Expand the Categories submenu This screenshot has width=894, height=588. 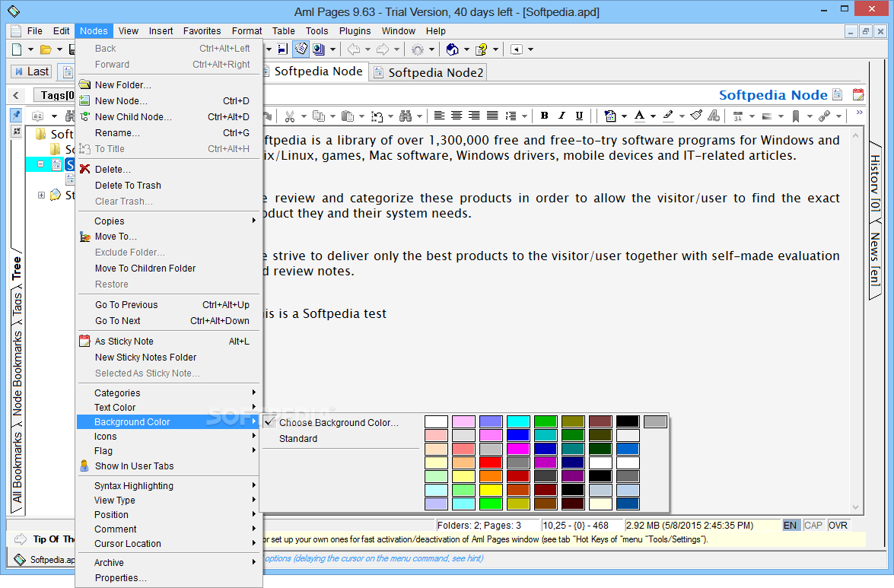pos(168,393)
